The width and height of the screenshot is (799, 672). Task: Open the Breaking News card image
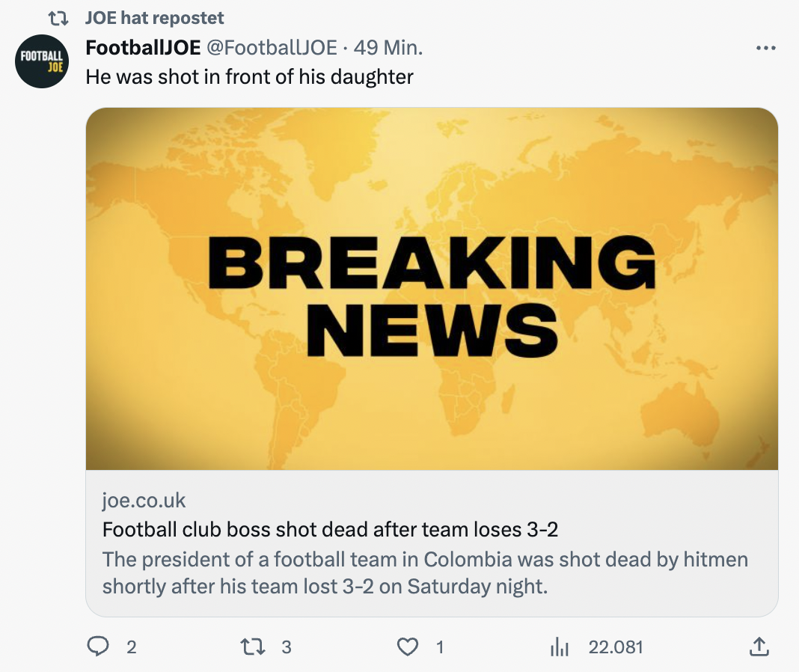(432, 288)
